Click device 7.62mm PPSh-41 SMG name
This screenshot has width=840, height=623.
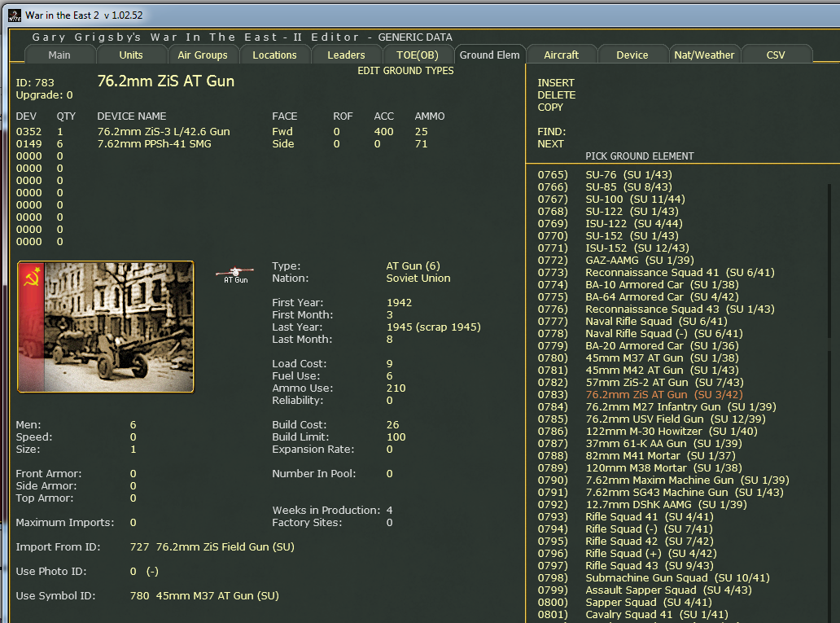pos(155,144)
